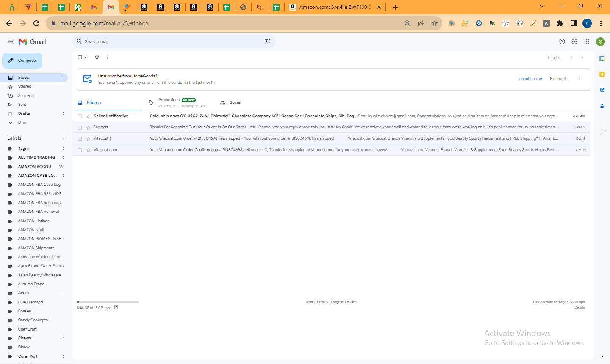Click the magnifier icon in Search mail
This screenshot has height=364, width=610.
point(79,41)
